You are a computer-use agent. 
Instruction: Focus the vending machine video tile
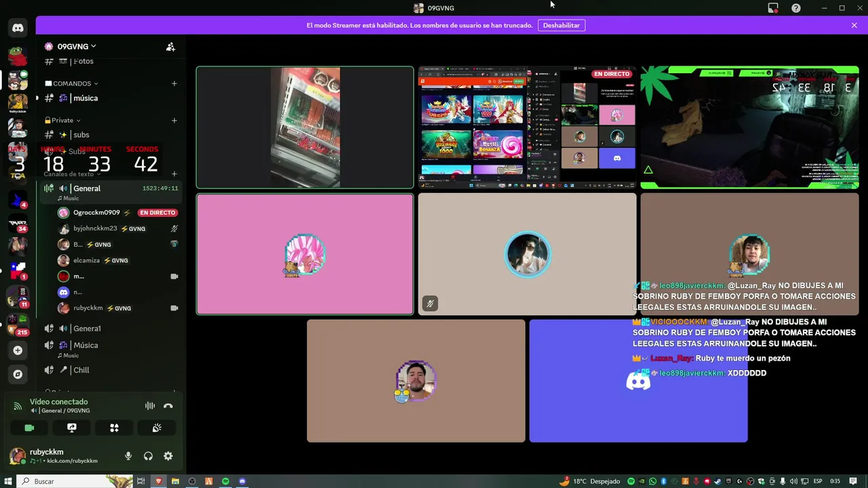[x=304, y=127]
